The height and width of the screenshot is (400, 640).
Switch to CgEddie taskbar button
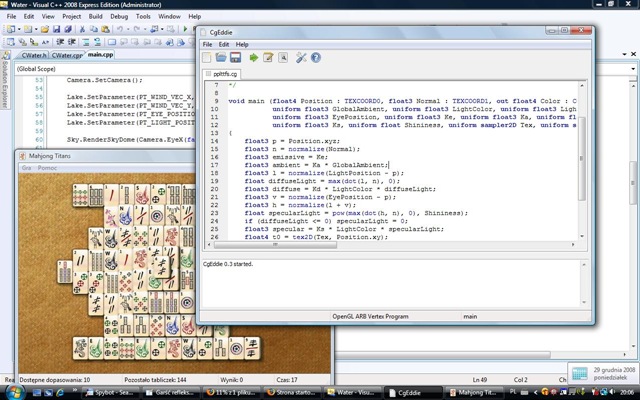pos(414,392)
